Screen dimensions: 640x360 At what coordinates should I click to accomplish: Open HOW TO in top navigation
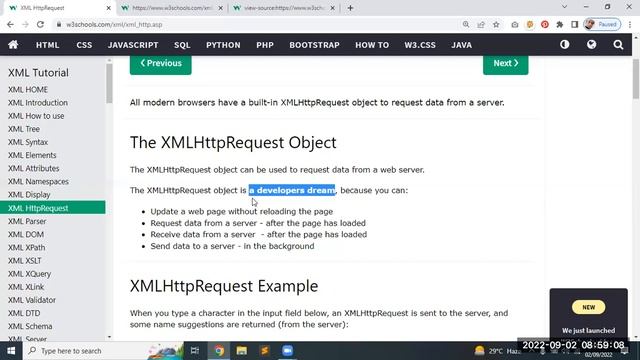(x=372, y=45)
